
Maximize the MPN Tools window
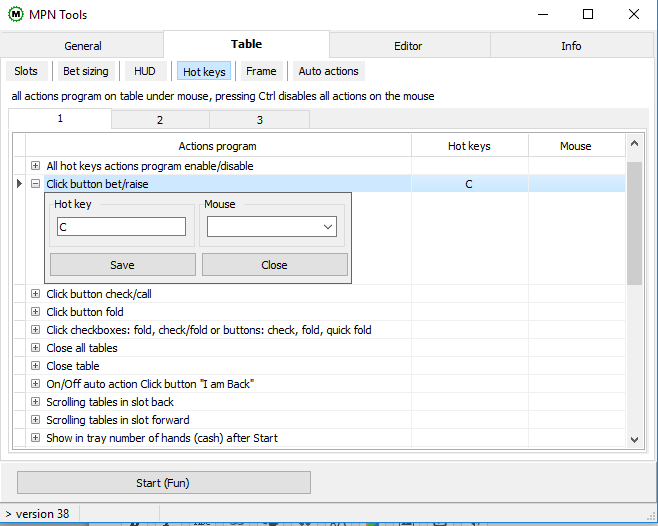coord(588,14)
